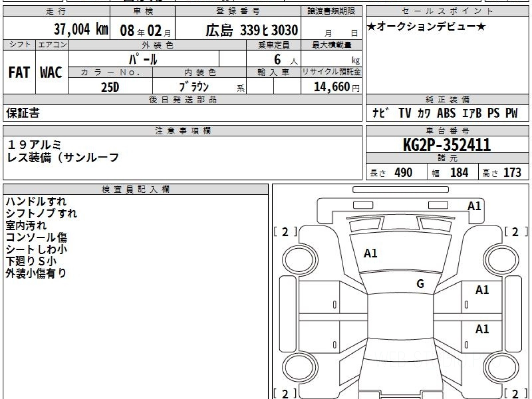This screenshot has width=532, height=399.
Task: Click the カラーNo. header
Action: pos(110,72)
